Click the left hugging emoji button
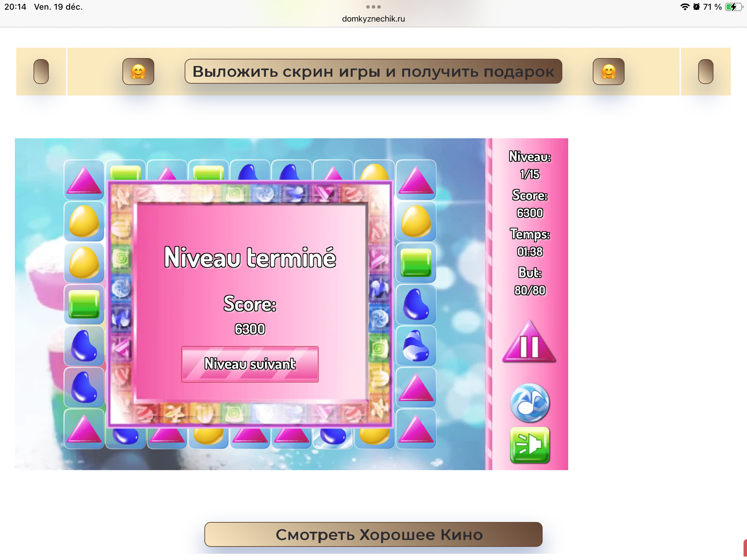Screen dimensions: 747x560 pos(138,72)
